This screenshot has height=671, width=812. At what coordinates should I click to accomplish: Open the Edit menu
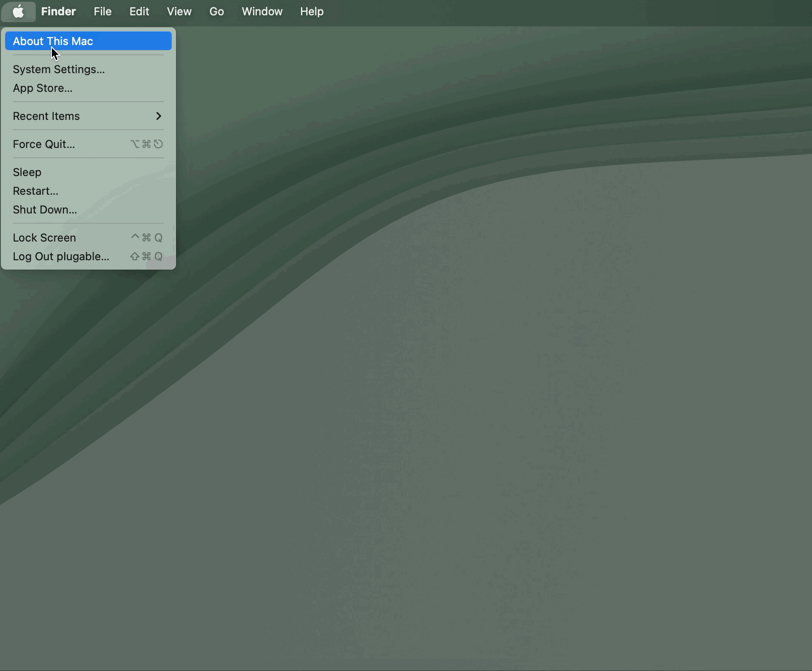139,11
